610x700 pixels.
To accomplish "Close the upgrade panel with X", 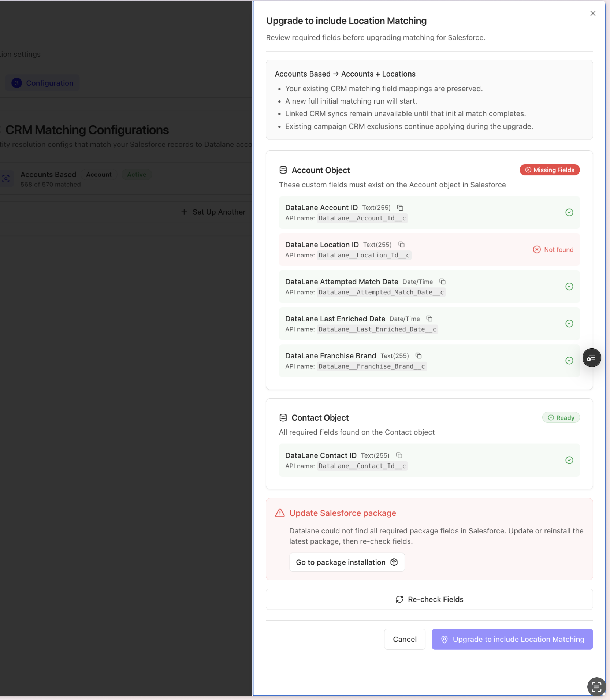I will (x=593, y=14).
